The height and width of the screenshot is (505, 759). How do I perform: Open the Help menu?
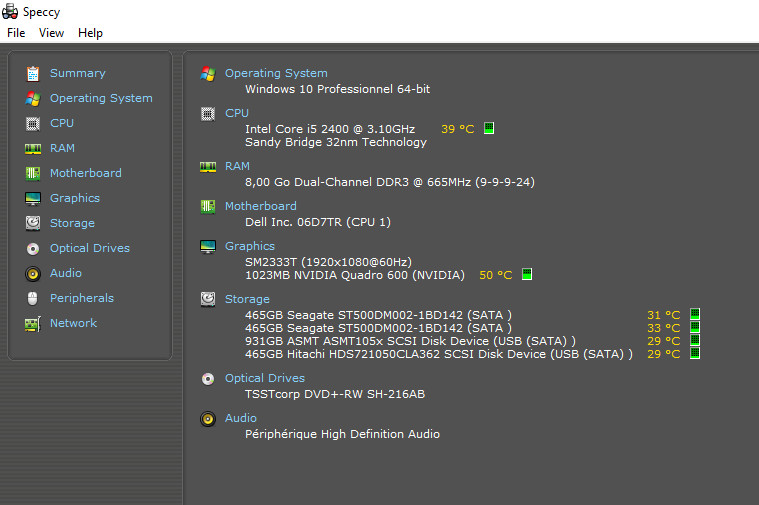coord(91,33)
